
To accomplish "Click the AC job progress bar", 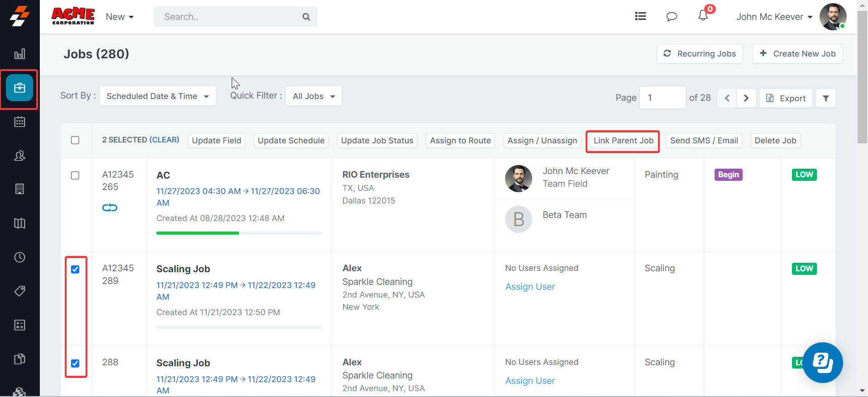I will pos(238,233).
